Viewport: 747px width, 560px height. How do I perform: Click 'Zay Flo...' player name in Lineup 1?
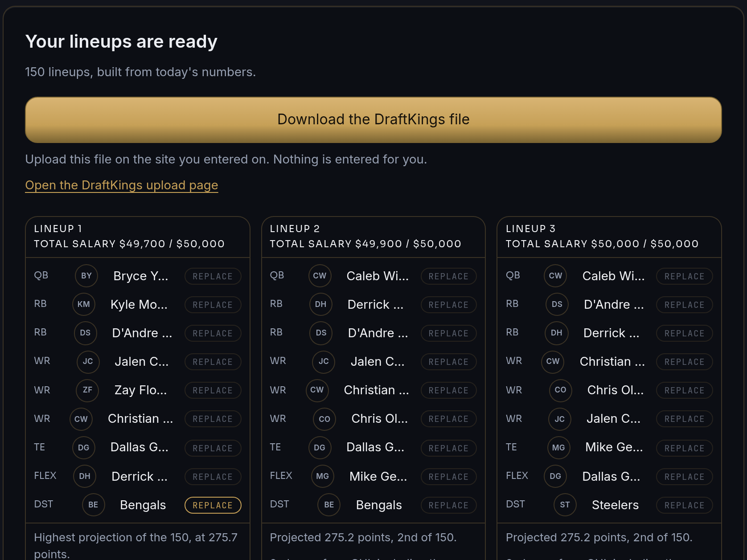[x=141, y=390]
